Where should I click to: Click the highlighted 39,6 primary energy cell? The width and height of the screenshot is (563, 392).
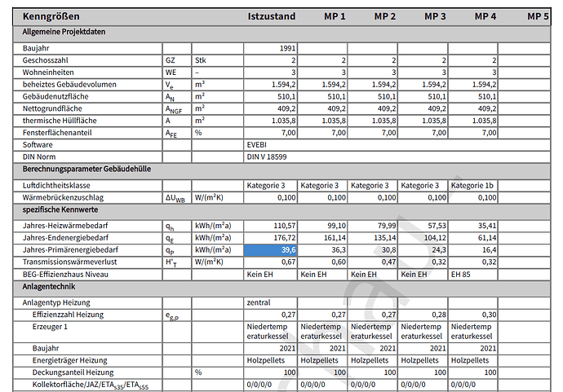coord(271,249)
